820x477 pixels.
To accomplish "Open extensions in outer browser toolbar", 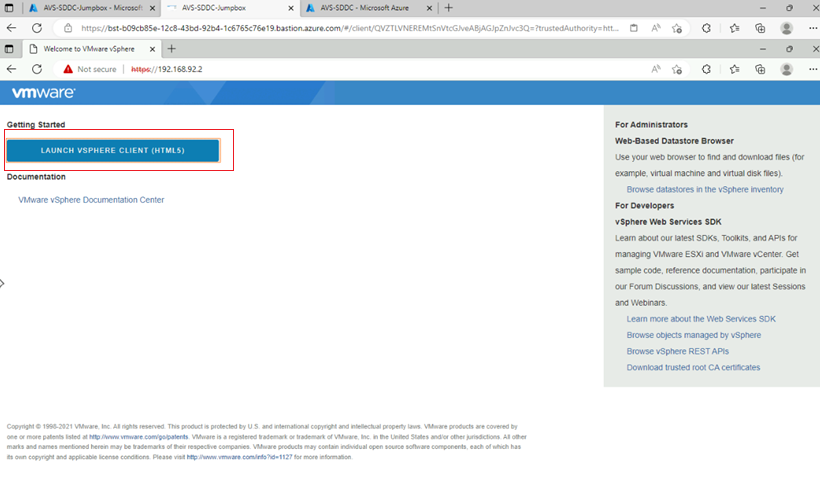I will click(x=706, y=28).
